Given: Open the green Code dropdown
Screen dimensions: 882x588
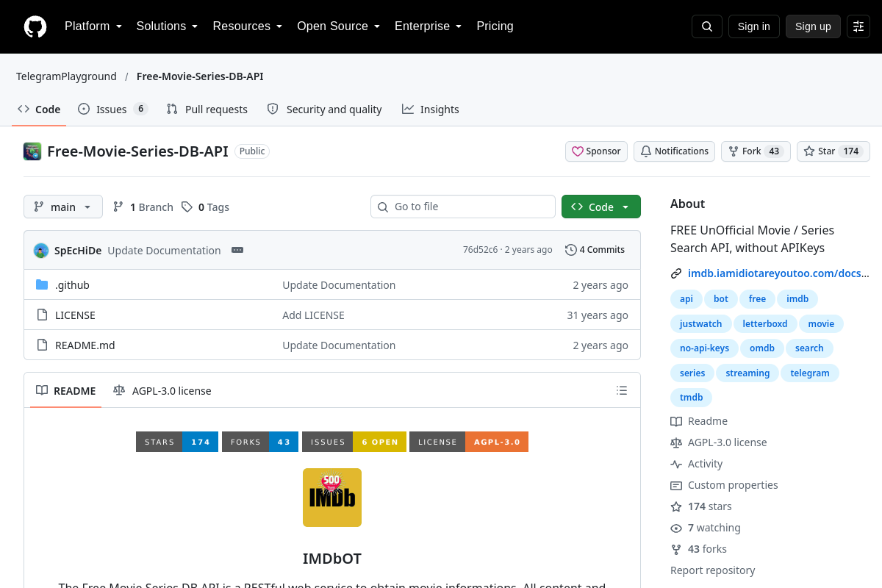Looking at the screenshot, I should [601, 207].
